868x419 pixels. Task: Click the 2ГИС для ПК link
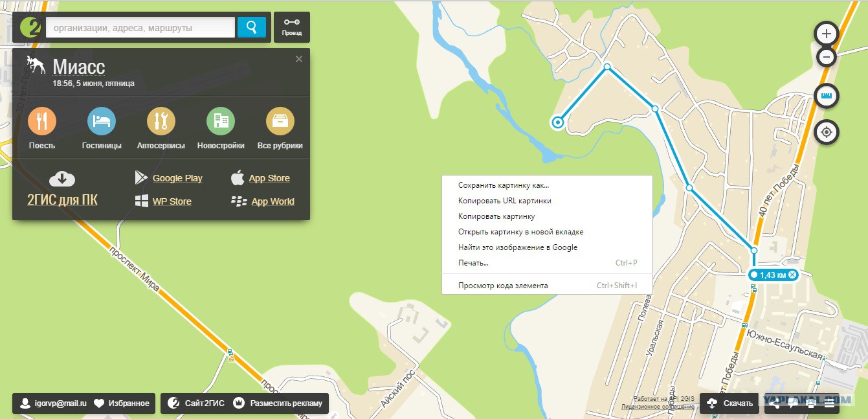62,199
